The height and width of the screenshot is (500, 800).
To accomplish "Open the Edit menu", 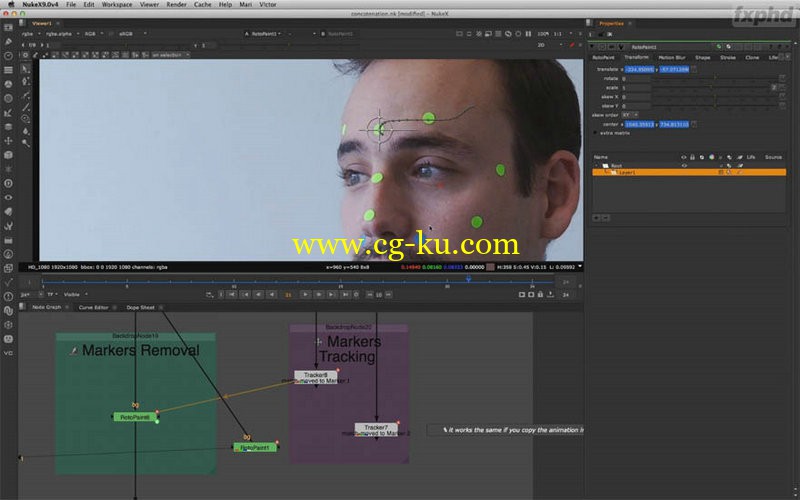I will coord(89,4).
